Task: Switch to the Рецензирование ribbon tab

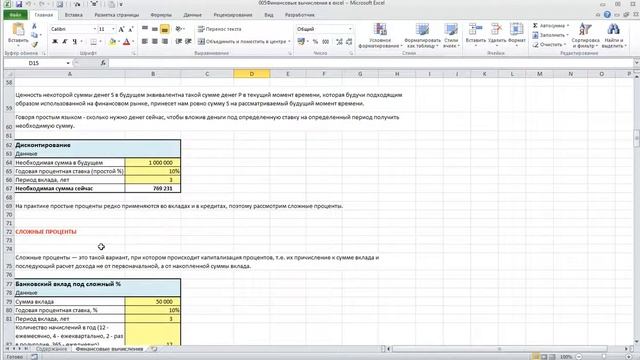Action: [x=233, y=15]
